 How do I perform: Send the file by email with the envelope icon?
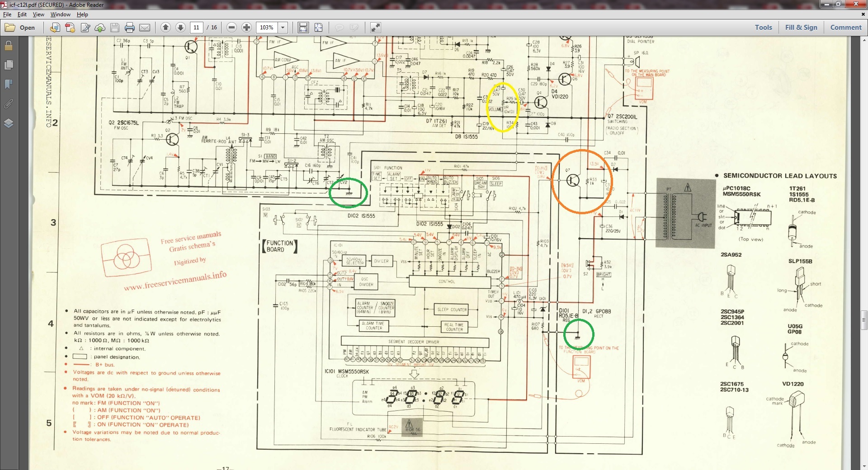tap(145, 28)
